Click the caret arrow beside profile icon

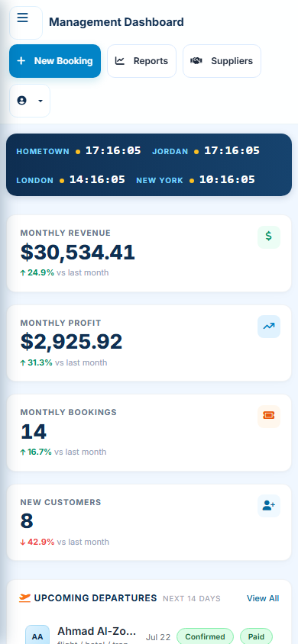tap(40, 101)
